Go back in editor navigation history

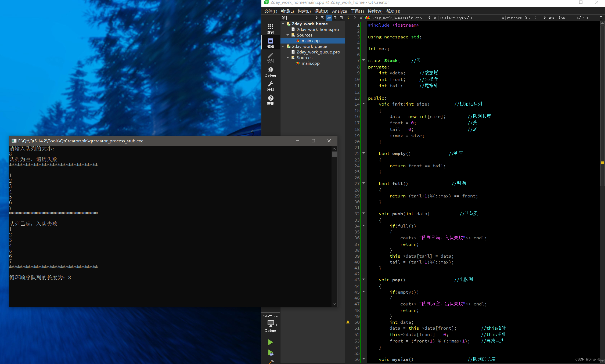coord(348,18)
